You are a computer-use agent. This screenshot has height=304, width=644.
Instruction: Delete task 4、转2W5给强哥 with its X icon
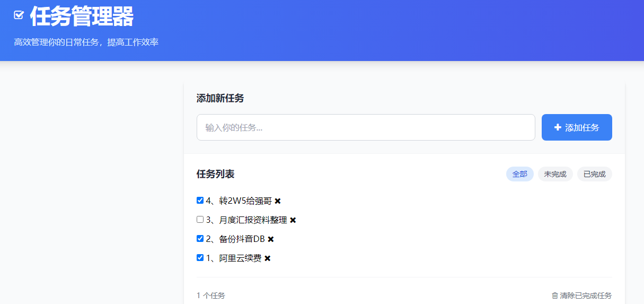click(278, 201)
